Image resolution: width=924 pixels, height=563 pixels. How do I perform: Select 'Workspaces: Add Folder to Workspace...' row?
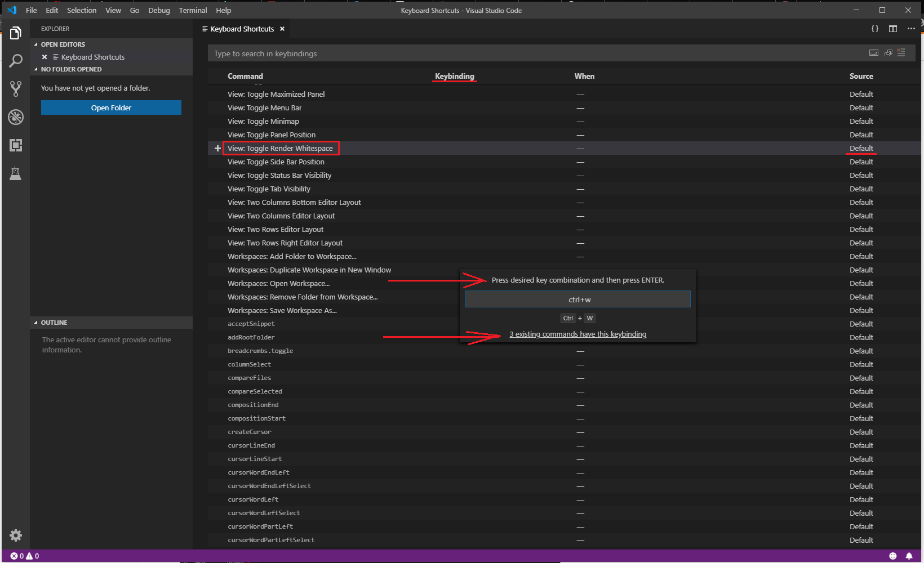click(x=564, y=256)
